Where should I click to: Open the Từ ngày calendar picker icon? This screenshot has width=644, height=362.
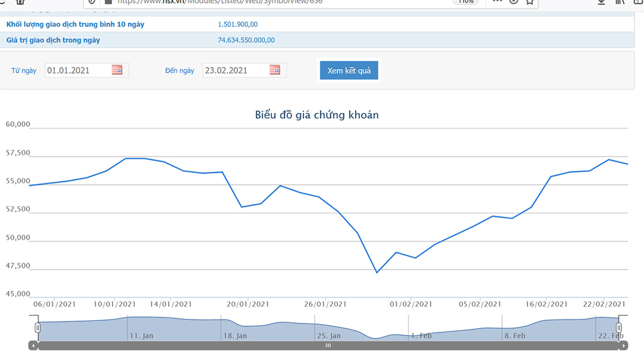coord(117,70)
